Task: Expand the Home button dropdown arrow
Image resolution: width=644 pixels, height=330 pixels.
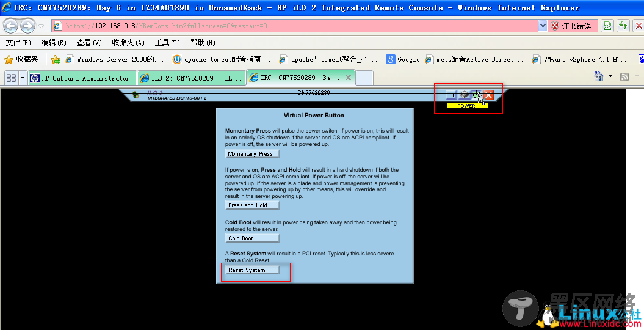Action: click(610, 76)
